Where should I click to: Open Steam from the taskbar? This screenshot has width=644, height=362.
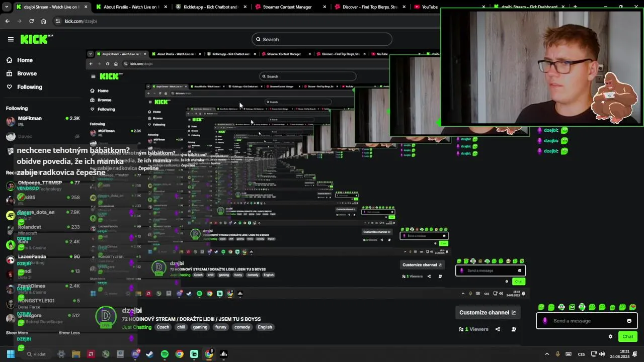click(x=149, y=354)
